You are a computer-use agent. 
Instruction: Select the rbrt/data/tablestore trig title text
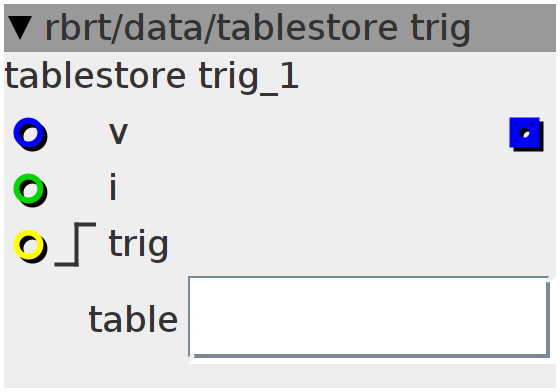(x=257, y=29)
